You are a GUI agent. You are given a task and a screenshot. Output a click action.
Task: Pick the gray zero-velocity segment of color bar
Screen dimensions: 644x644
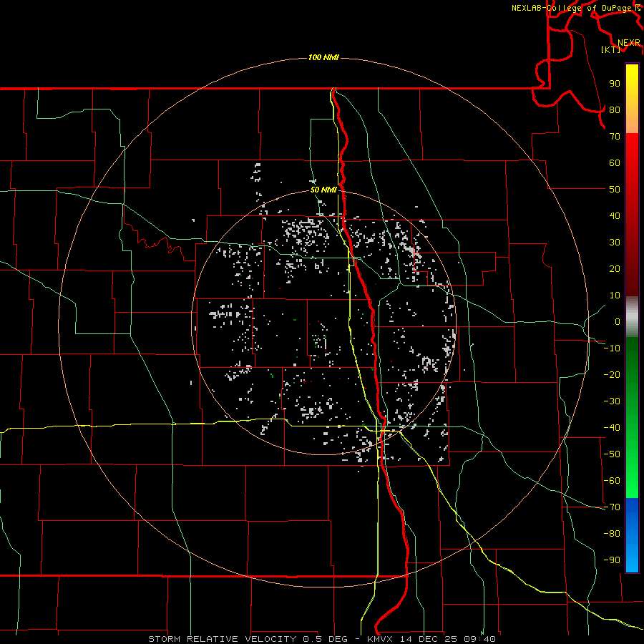[x=632, y=317]
